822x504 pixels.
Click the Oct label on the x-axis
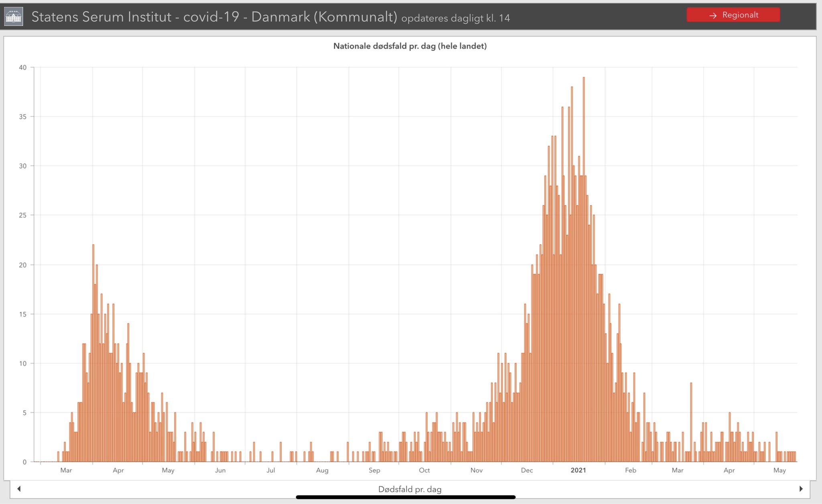click(424, 470)
